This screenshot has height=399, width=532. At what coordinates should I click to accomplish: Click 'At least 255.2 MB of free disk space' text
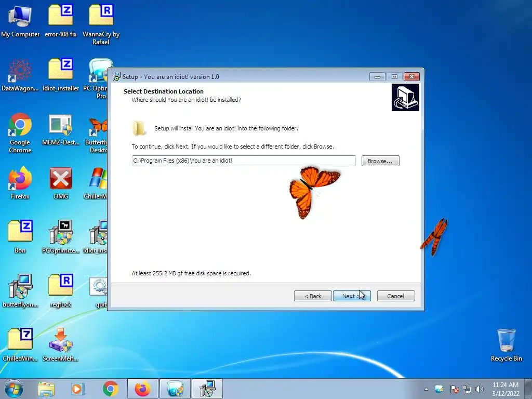pyautogui.click(x=191, y=273)
